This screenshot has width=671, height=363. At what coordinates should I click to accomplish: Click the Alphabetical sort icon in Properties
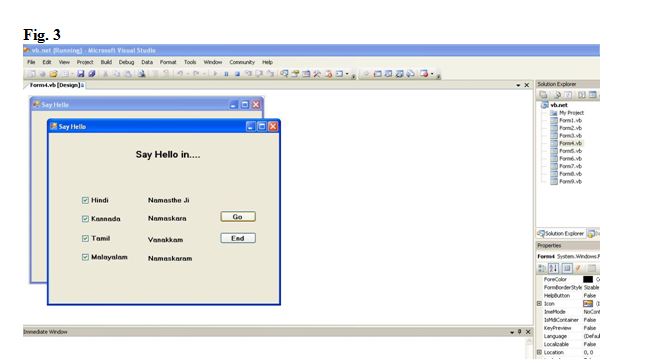click(x=553, y=268)
